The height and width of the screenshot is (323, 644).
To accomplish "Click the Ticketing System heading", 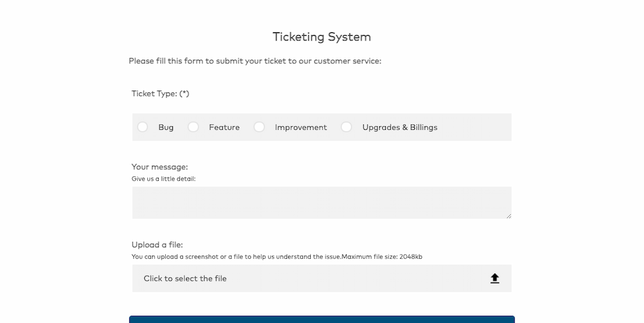I will tap(321, 37).
